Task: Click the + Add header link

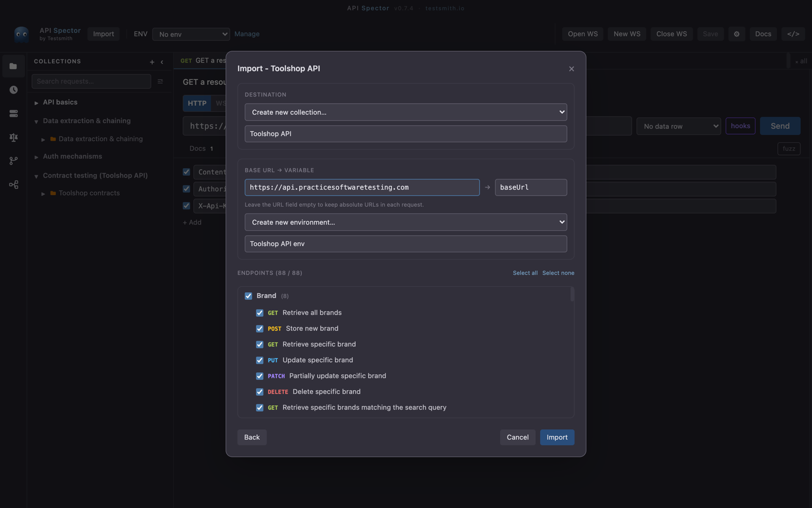Action: pos(192,223)
